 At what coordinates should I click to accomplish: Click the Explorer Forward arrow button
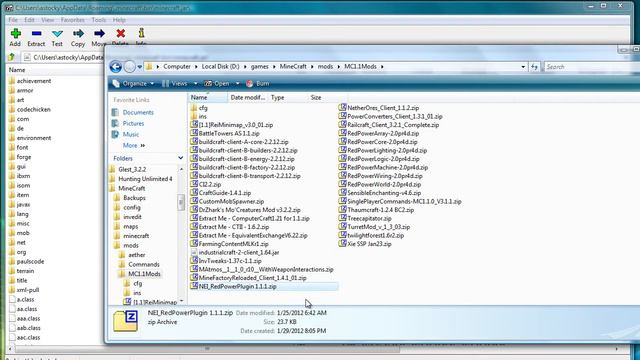[x=129, y=67]
